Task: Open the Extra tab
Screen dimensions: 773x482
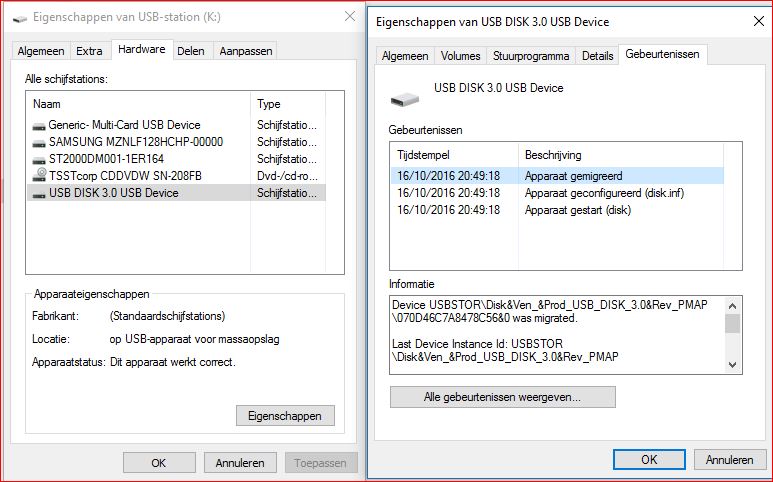Action: [x=89, y=51]
